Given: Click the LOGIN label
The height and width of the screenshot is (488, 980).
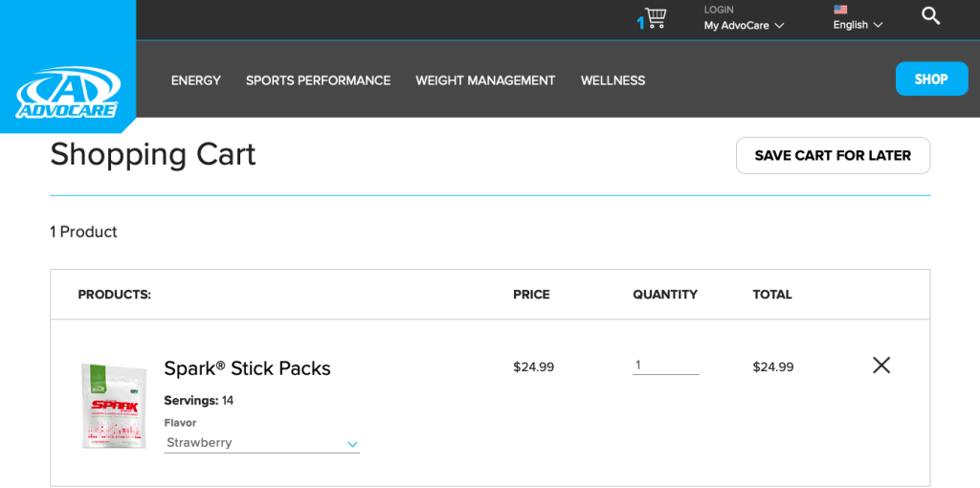Looking at the screenshot, I should [x=719, y=10].
